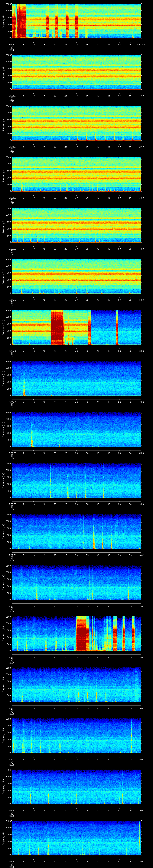Select the spectrogram panel starting at 12:01:00
The image size is (153, 868).
tap(77, 123)
